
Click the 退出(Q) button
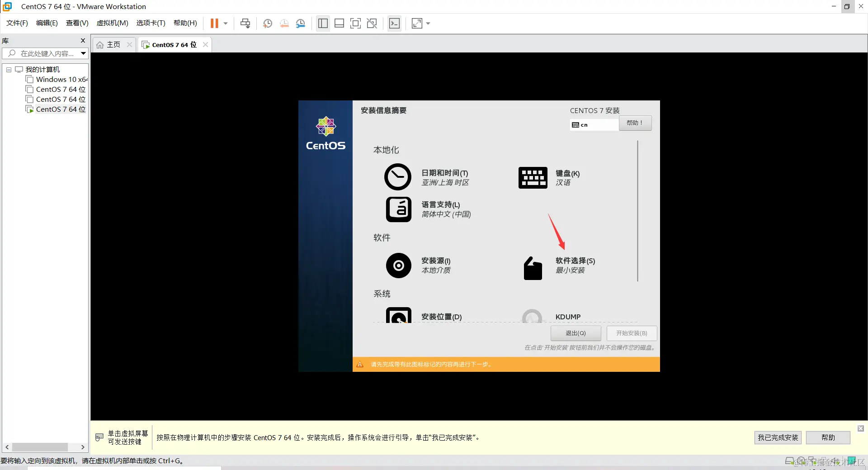(x=576, y=333)
